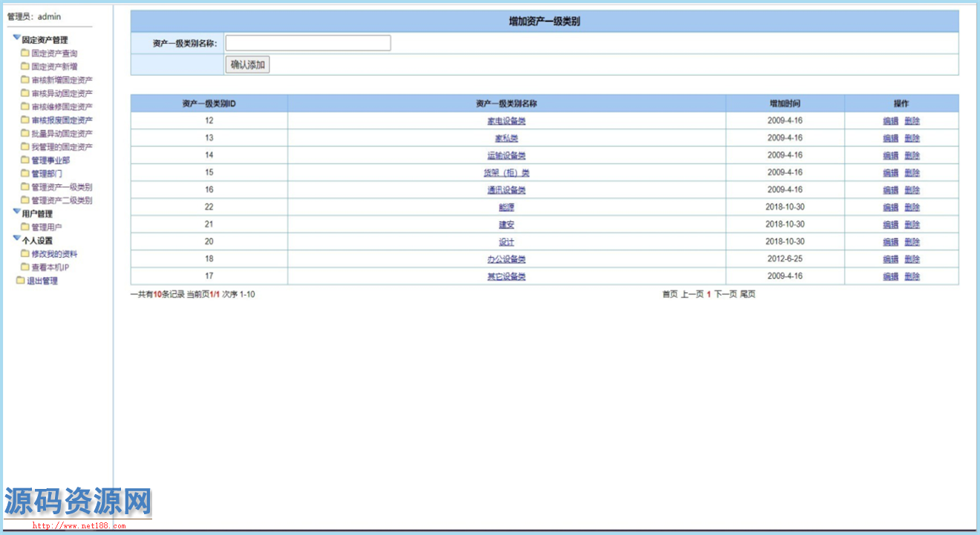Open the 家私类 category link
This screenshot has width=980, height=535.
click(x=506, y=138)
